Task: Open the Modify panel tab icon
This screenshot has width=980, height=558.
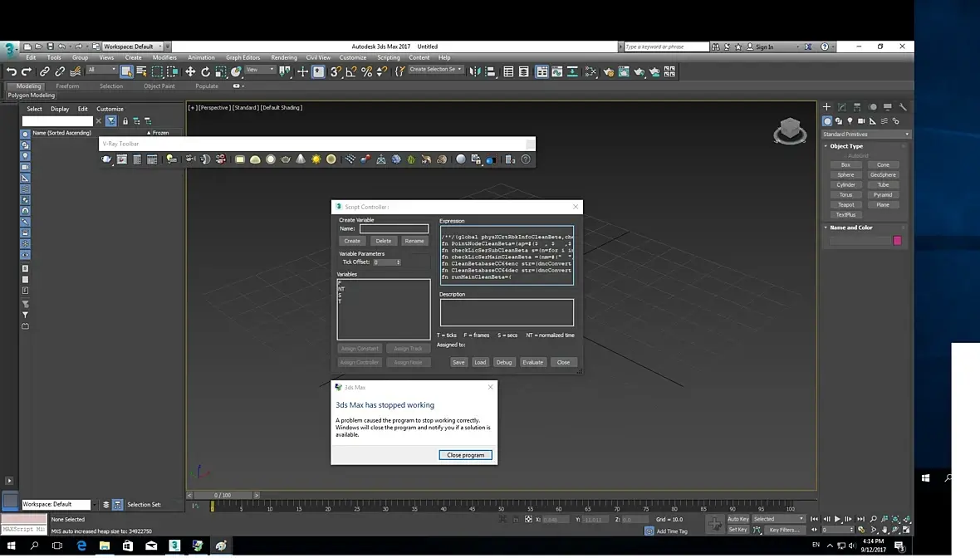Action: click(842, 107)
